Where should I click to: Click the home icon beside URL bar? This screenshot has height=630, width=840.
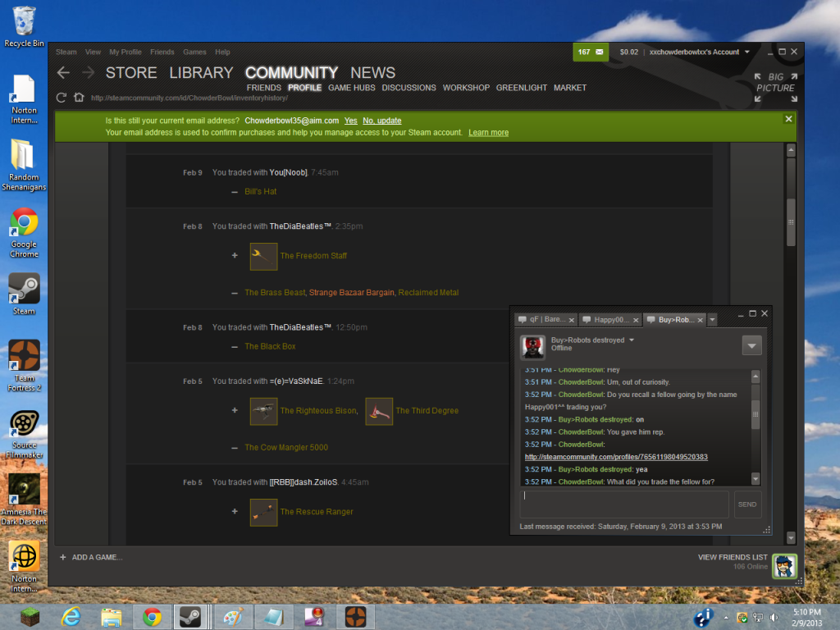pos(79,98)
